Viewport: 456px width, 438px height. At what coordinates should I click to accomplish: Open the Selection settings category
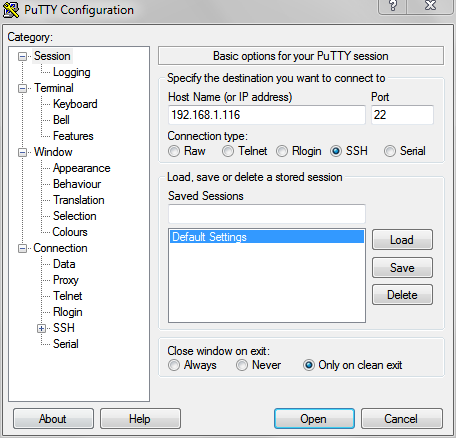point(75,216)
